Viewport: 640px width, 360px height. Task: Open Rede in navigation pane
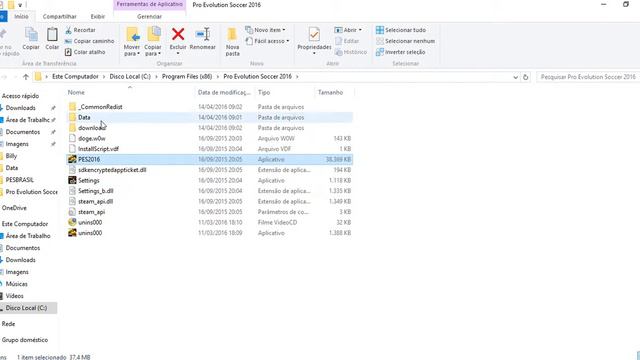tap(8, 324)
